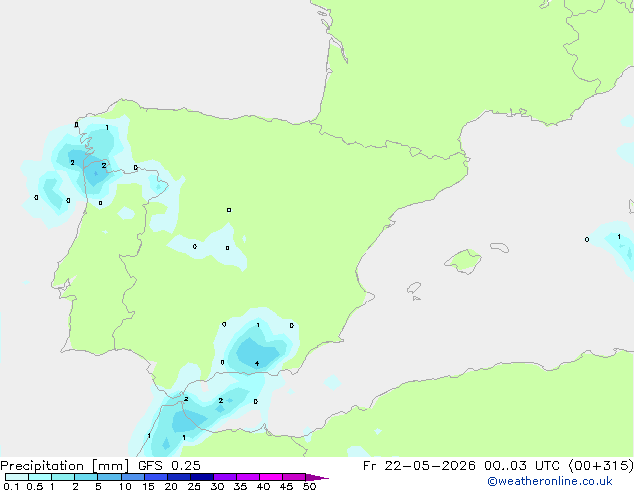Click the 'GFS 0.25' model label
This screenshot has width=634, height=490.
coord(169,466)
